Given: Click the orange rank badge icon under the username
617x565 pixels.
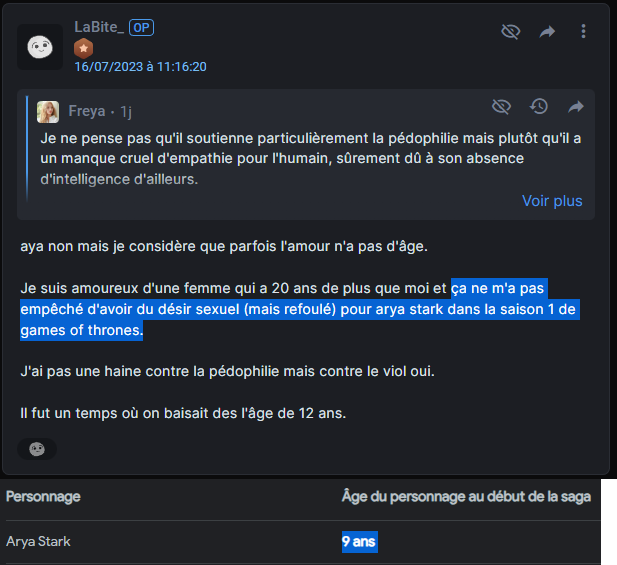Looking at the screenshot, I should (x=83, y=47).
